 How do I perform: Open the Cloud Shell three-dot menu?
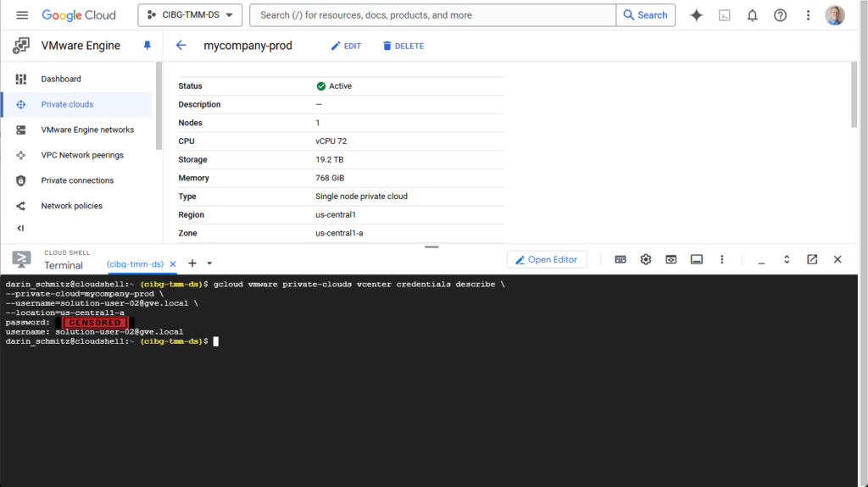pos(722,259)
